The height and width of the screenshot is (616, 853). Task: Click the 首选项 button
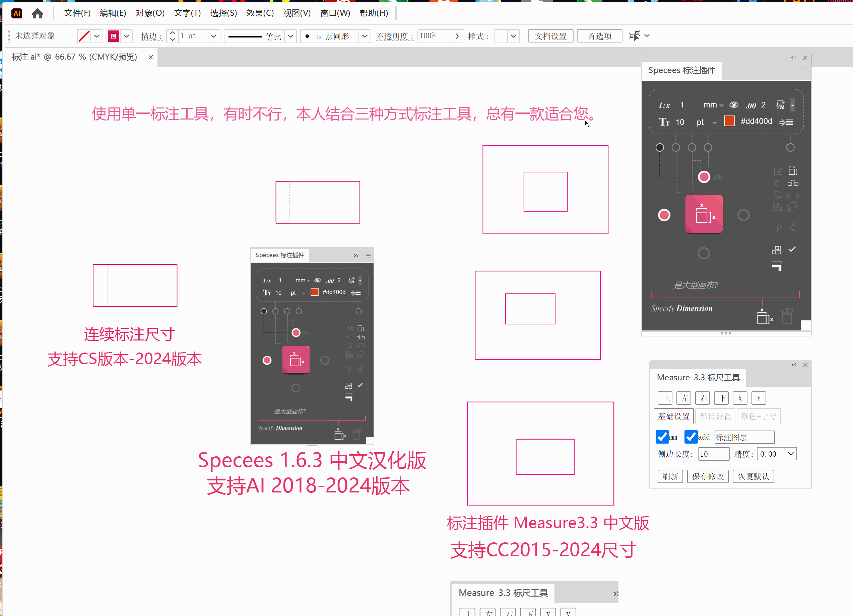tap(599, 36)
